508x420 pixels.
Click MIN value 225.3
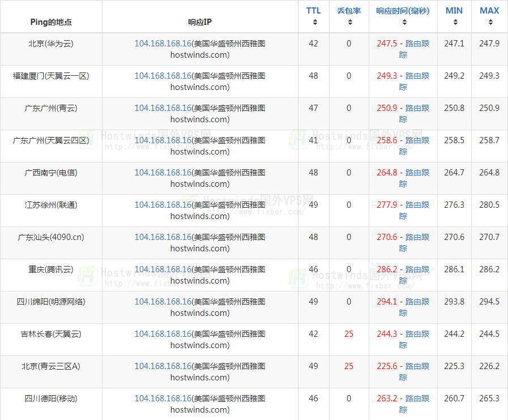click(x=454, y=366)
